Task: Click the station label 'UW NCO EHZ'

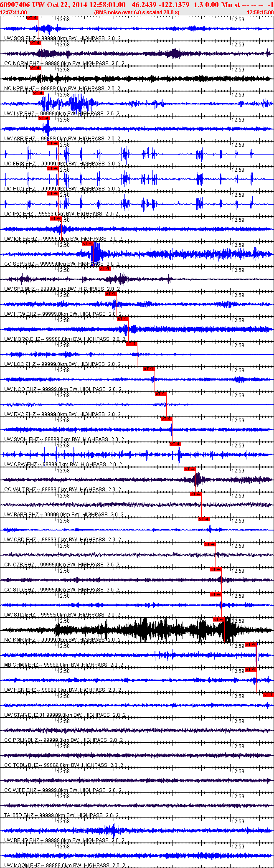Action: tap(20, 389)
